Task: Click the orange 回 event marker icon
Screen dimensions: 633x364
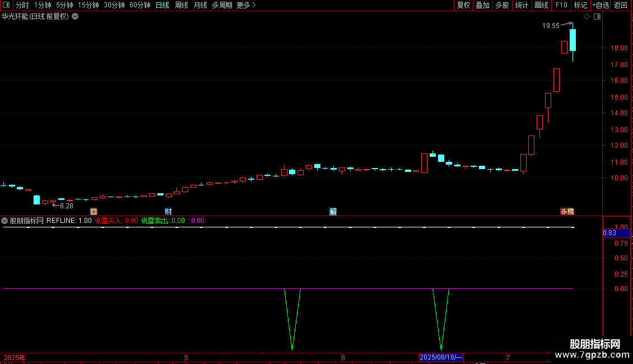Action: 94,212
